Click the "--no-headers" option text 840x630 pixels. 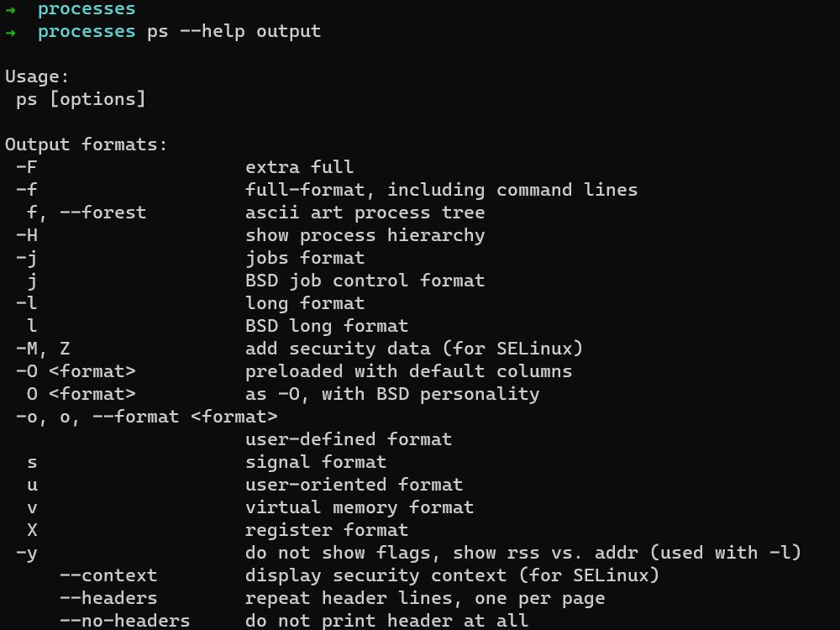[124, 621]
